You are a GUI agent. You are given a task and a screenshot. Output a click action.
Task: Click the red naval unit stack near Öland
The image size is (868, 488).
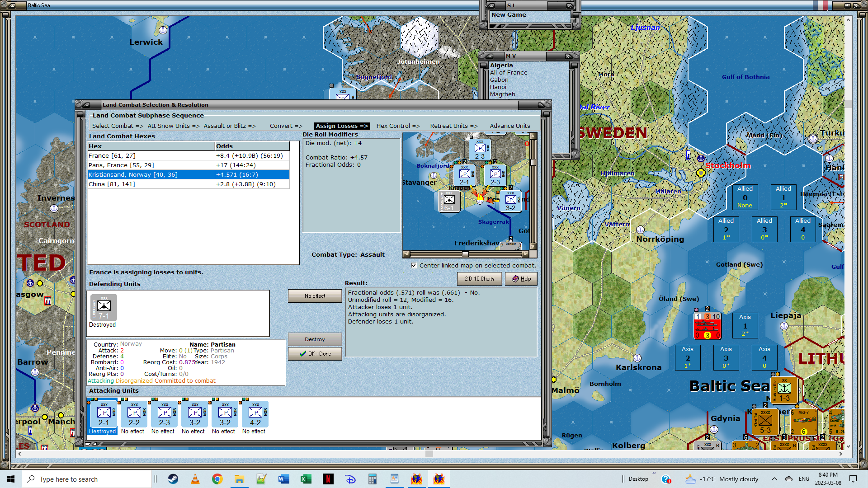pyautogui.click(x=707, y=326)
